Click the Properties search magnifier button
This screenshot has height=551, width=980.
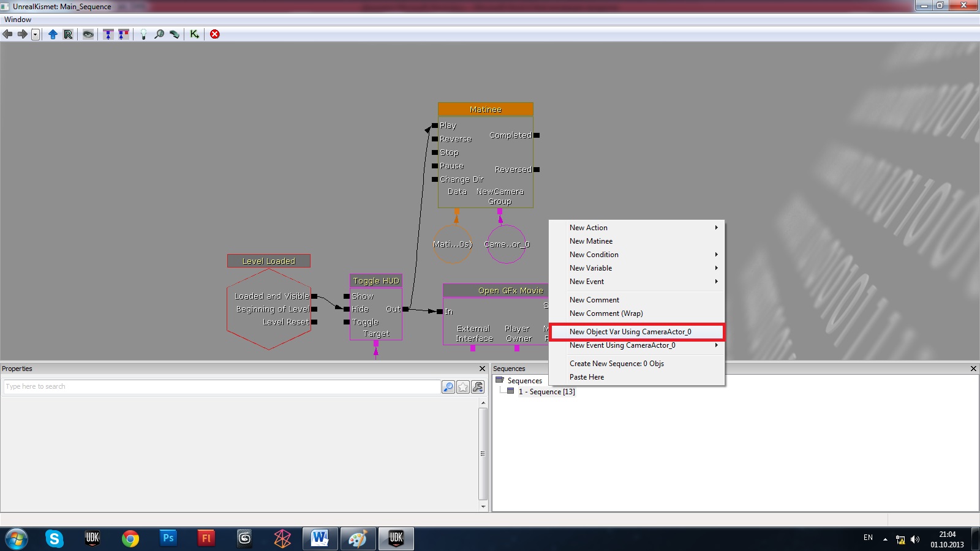[448, 387]
